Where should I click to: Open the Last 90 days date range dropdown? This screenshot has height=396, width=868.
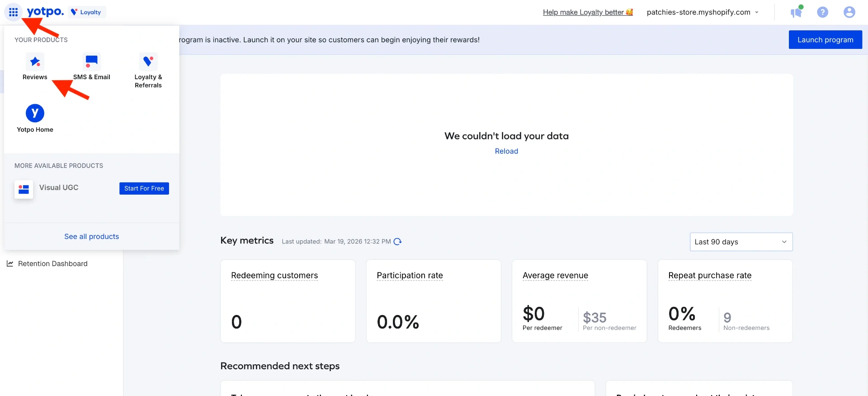[741, 242]
